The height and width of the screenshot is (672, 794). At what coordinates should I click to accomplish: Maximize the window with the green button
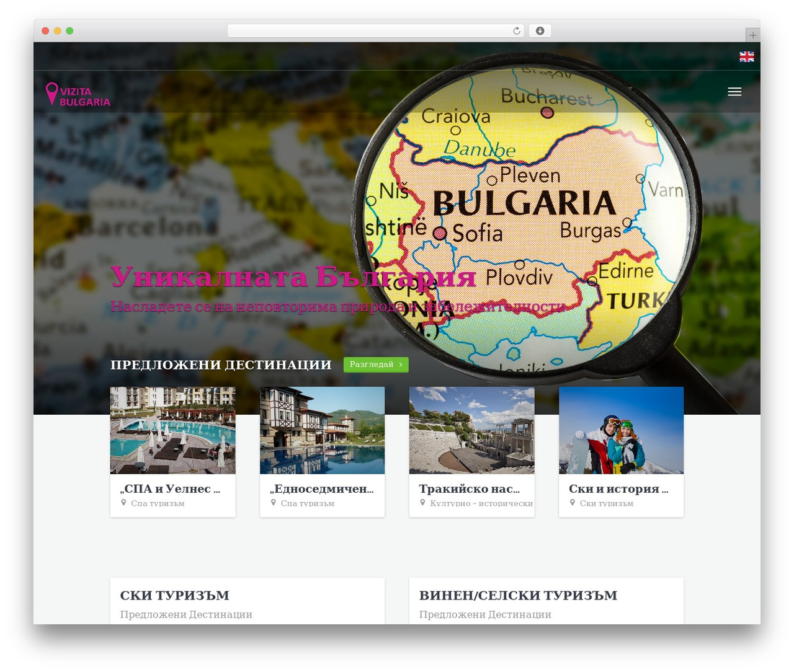pos(69,31)
